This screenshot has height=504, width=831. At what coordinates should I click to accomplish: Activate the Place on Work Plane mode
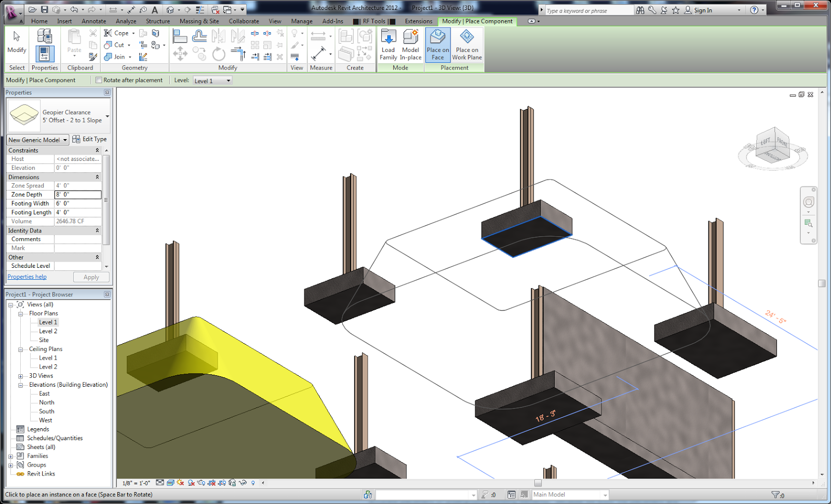click(466, 44)
